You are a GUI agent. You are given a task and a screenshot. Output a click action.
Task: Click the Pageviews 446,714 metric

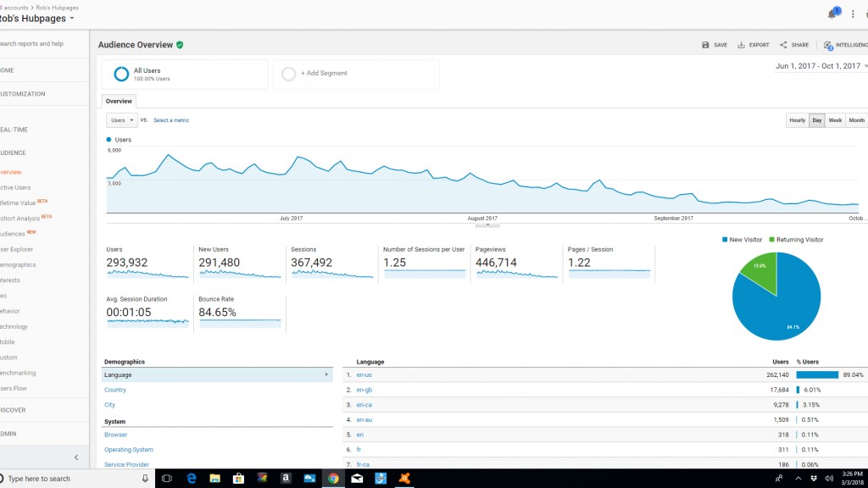pyautogui.click(x=516, y=263)
